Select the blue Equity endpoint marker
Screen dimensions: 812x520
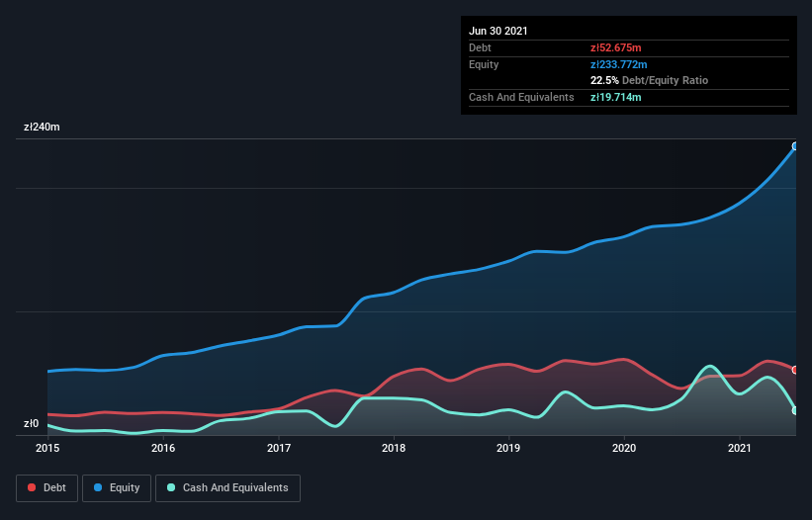(795, 146)
